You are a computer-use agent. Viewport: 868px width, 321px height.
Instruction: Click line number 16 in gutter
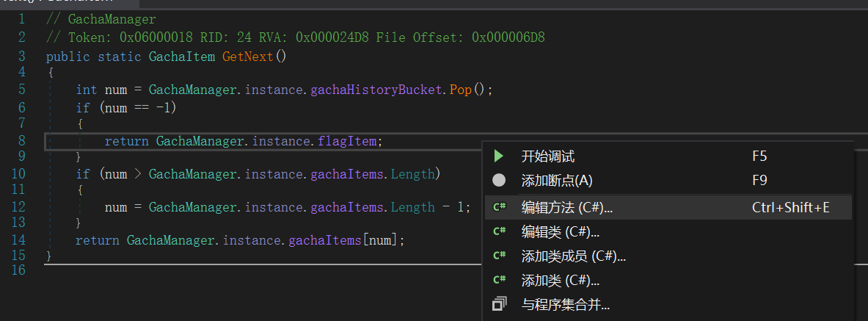click(x=18, y=270)
